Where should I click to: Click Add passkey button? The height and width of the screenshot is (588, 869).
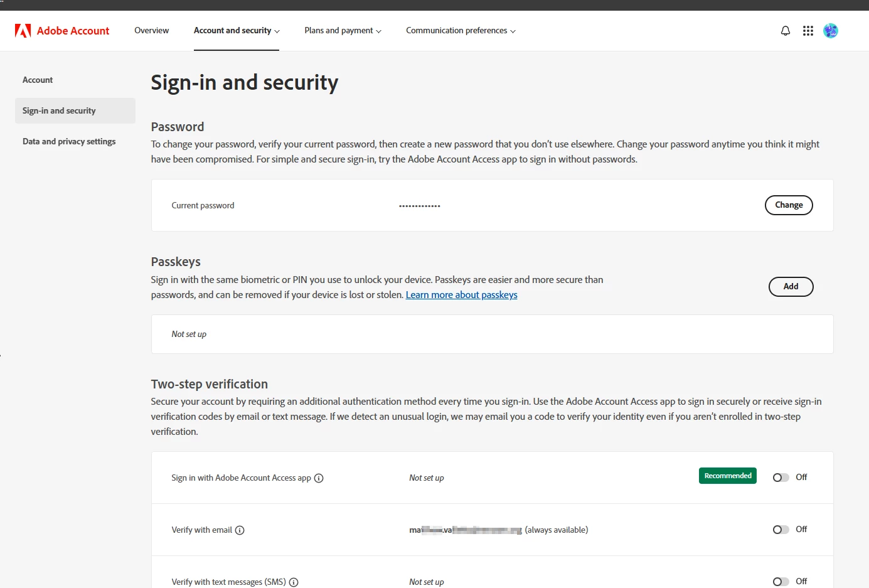click(791, 287)
